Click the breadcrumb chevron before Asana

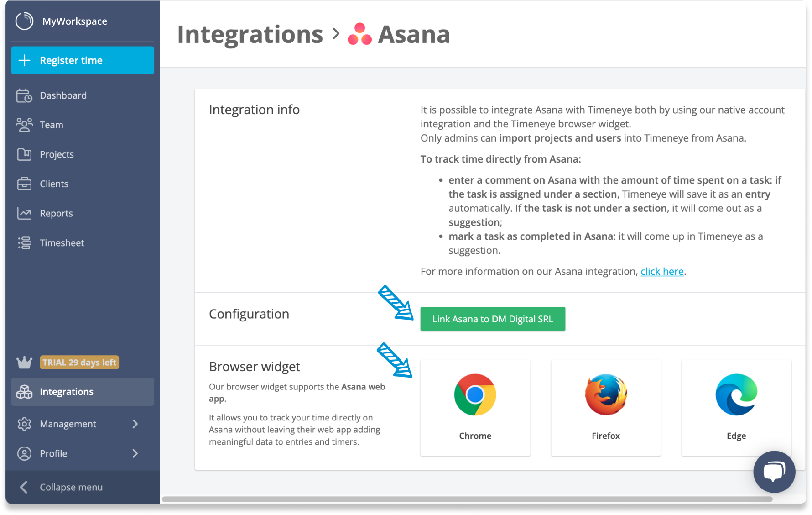click(x=336, y=34)
